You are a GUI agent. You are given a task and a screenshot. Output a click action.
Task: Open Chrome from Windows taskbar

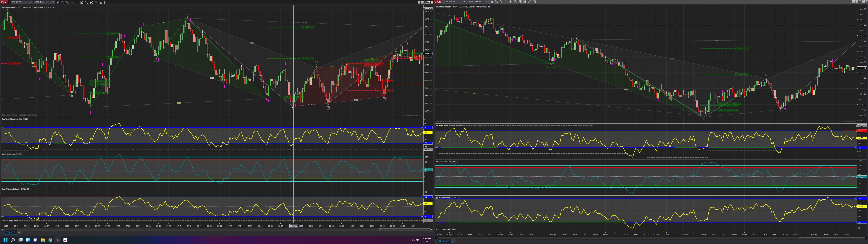(x=50, y=240)
